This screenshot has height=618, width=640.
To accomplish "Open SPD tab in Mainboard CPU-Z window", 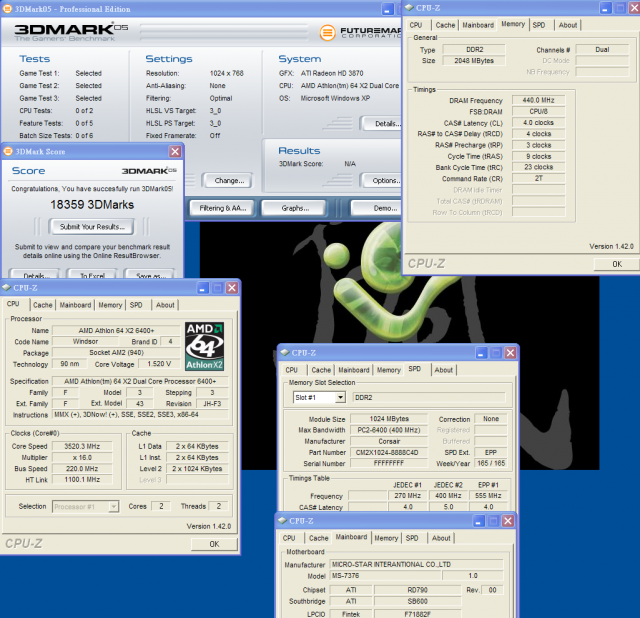I will [412, 538].
